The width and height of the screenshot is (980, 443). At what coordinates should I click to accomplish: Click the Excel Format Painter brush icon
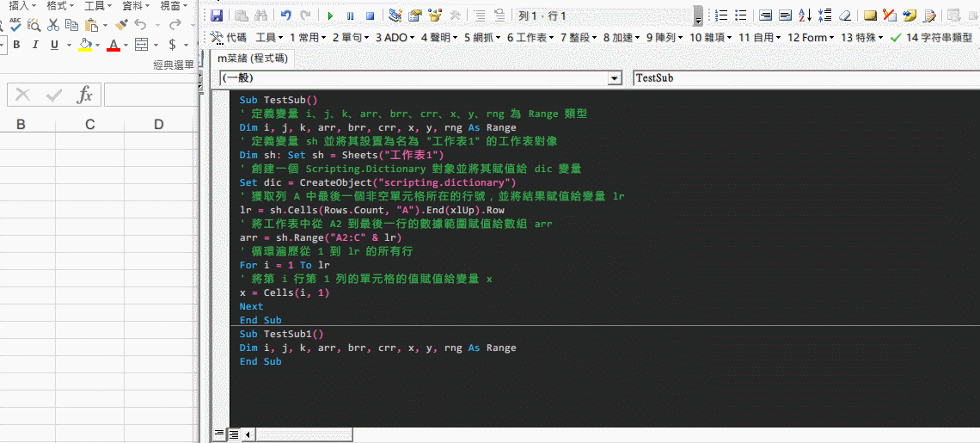tap(121, 24)
